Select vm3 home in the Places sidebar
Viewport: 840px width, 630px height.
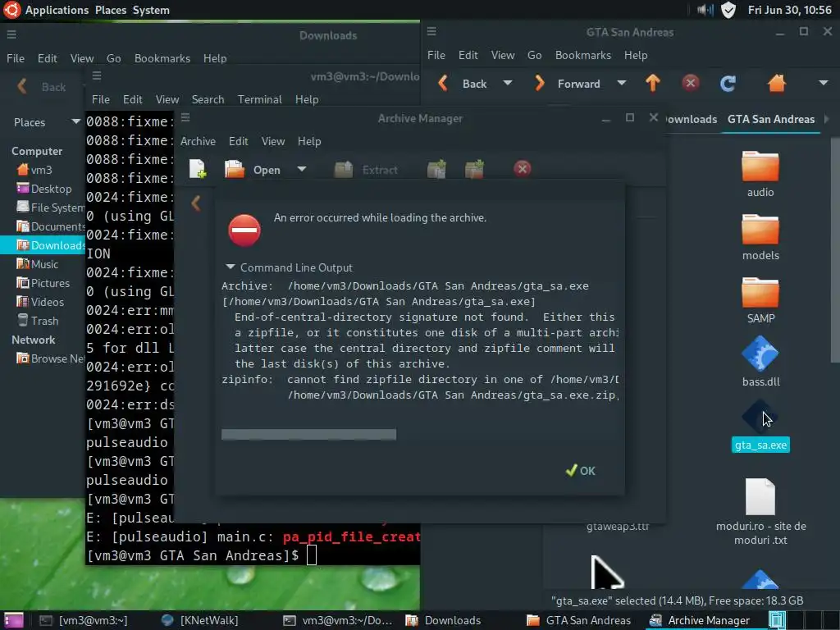tap(41, 170)
